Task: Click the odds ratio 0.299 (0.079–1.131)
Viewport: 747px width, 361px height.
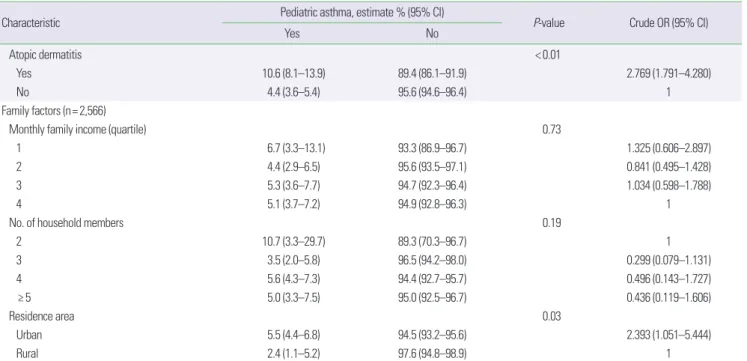Action: pos(668,261)
